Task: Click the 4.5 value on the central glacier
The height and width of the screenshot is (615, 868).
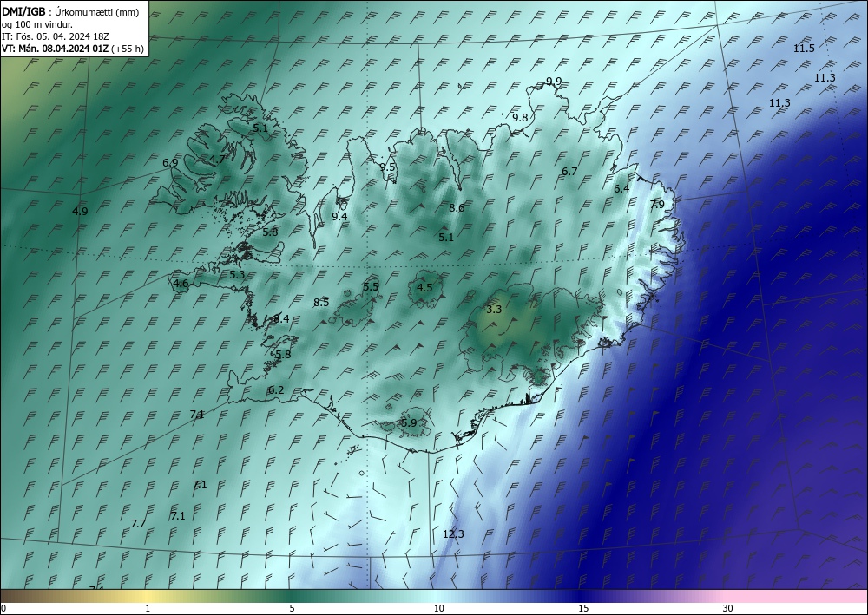Action: click(424, 288)
